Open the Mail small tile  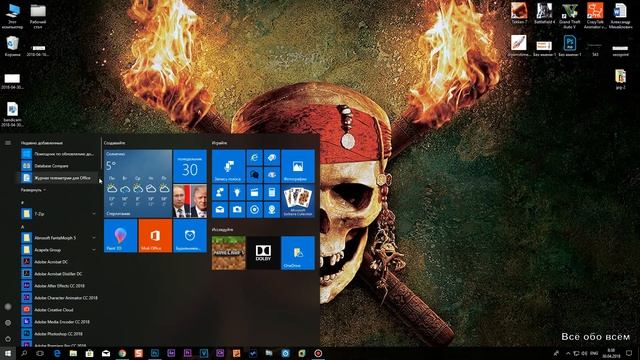point(220,209)
